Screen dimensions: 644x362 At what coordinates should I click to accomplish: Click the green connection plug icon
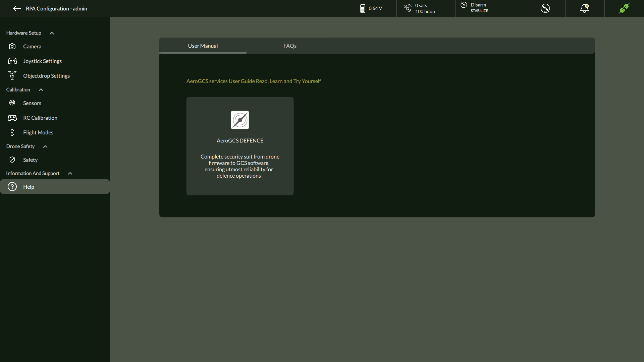(x=624, y=8)
